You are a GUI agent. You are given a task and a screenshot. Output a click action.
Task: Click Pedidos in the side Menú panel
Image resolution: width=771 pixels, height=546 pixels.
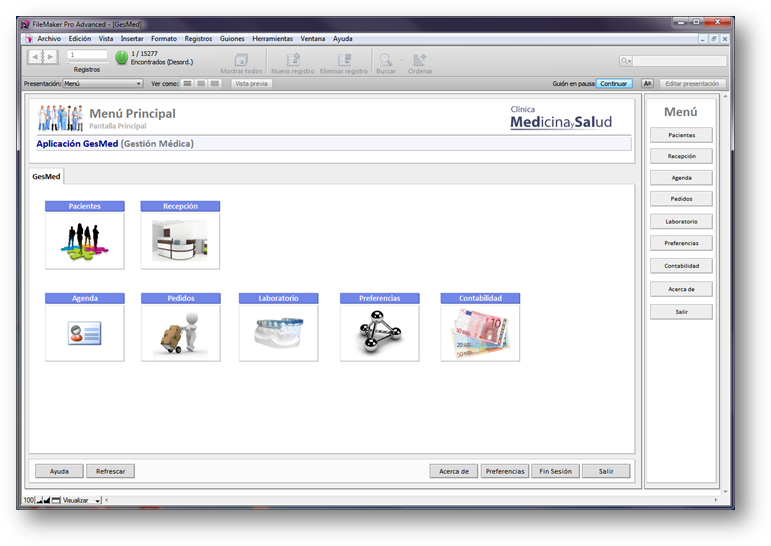pyautogui.click(x=682, y=199)
